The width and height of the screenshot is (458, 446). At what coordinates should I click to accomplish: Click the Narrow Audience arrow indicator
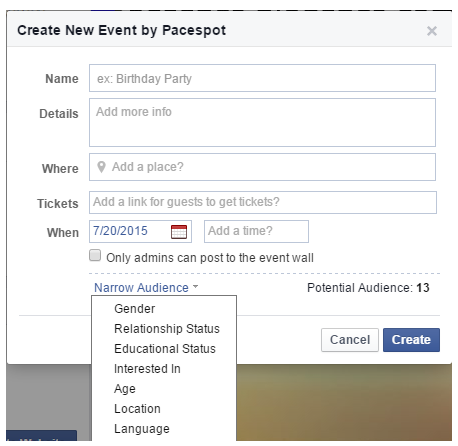click(x=195, y=286)
